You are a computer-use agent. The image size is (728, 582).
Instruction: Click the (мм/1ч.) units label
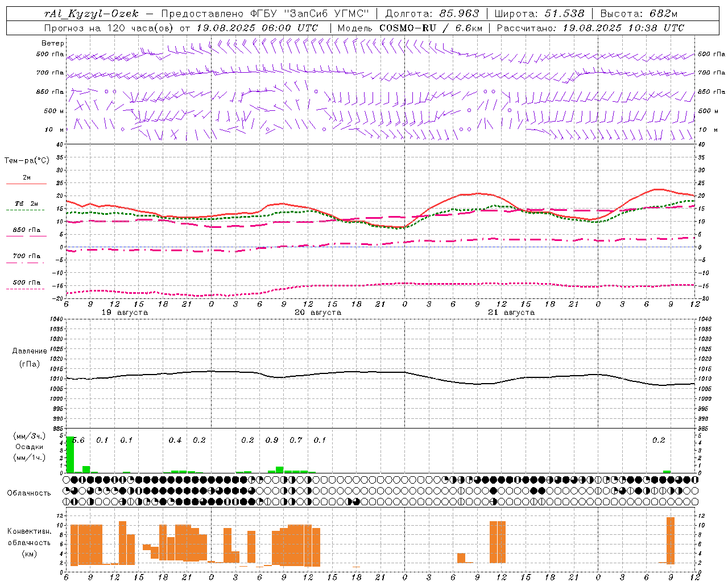pos(29,457)
